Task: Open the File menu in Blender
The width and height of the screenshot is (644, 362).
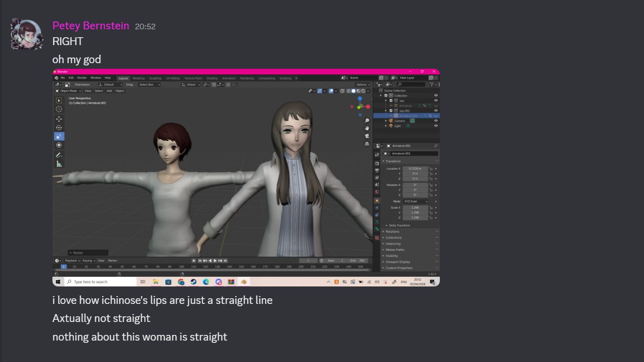Action: (63, 78)
